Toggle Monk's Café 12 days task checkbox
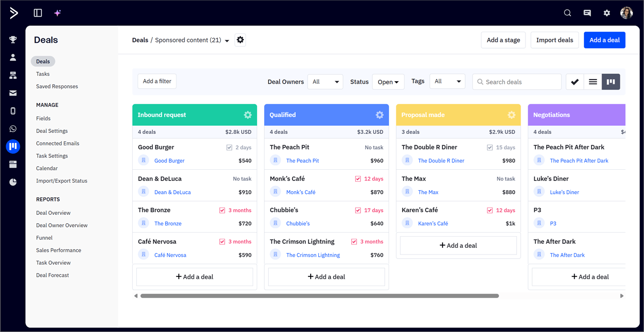This screenshot has width=644, height=332. pos(358,179)
